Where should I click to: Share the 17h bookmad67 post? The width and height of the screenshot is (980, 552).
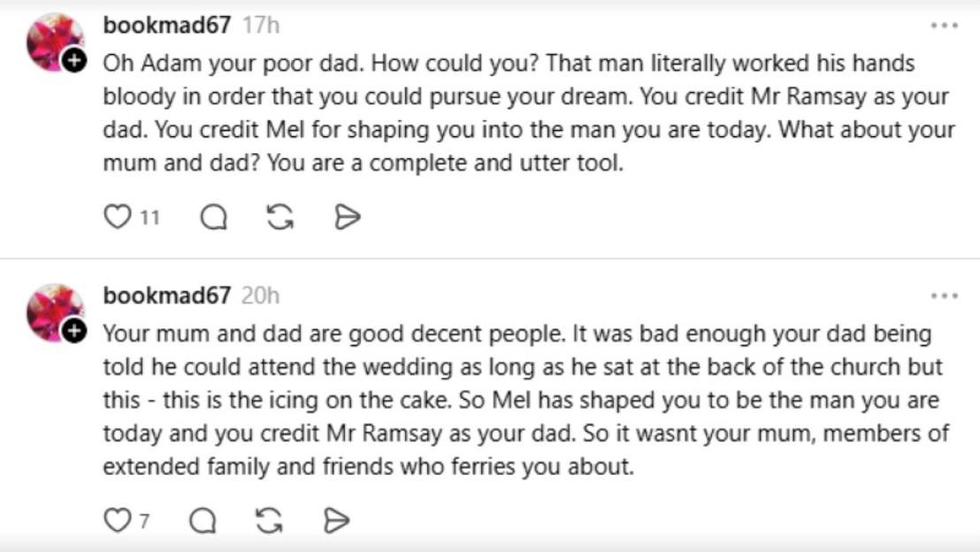347,217
